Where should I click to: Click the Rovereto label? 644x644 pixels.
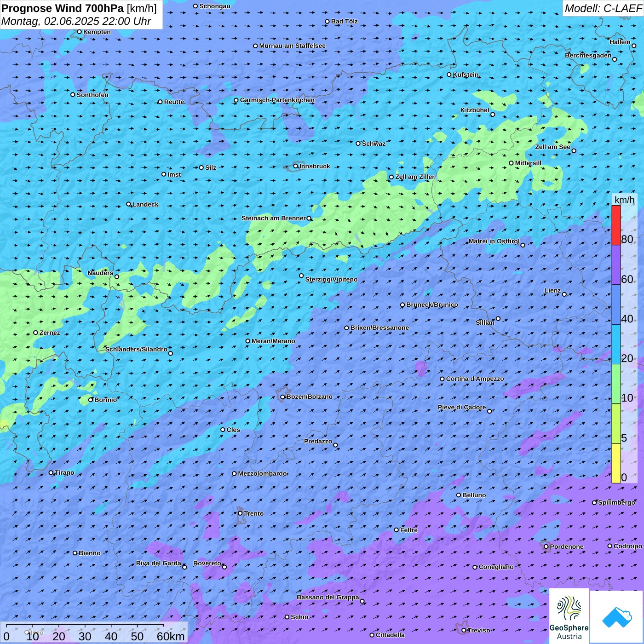(207, 563)
